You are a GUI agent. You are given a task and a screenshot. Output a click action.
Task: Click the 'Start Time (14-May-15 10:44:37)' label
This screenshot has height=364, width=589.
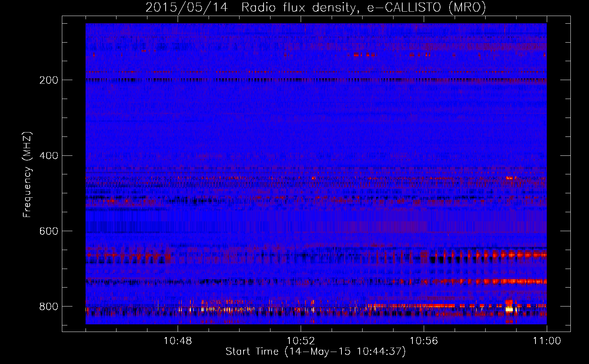(315, 352)
